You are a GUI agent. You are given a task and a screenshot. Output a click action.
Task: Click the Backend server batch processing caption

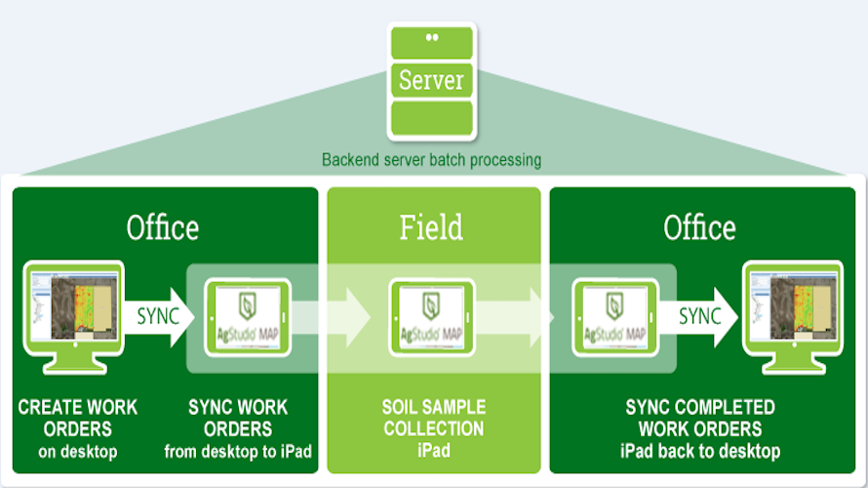point(432,160)
